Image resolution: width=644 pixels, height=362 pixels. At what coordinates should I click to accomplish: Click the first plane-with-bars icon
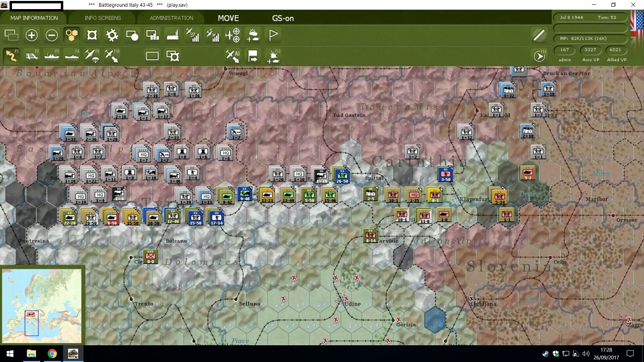tap(193, 35)
